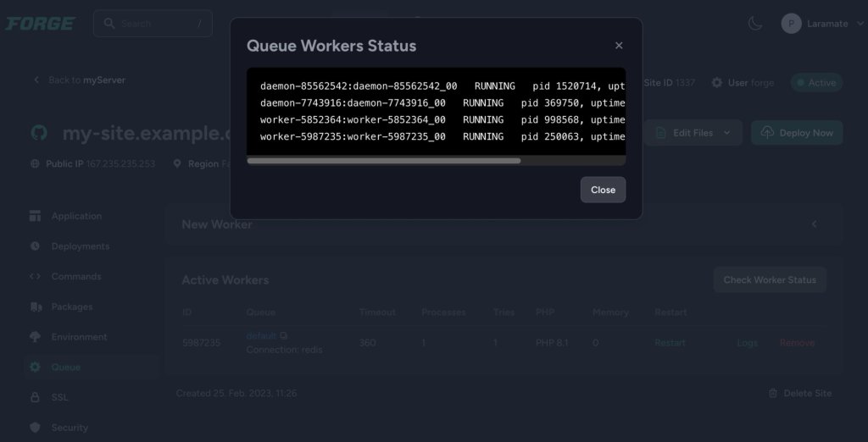Screen dimensions: 868x442
Task: Click the Edit Files document icon
Action: [660, 133]
